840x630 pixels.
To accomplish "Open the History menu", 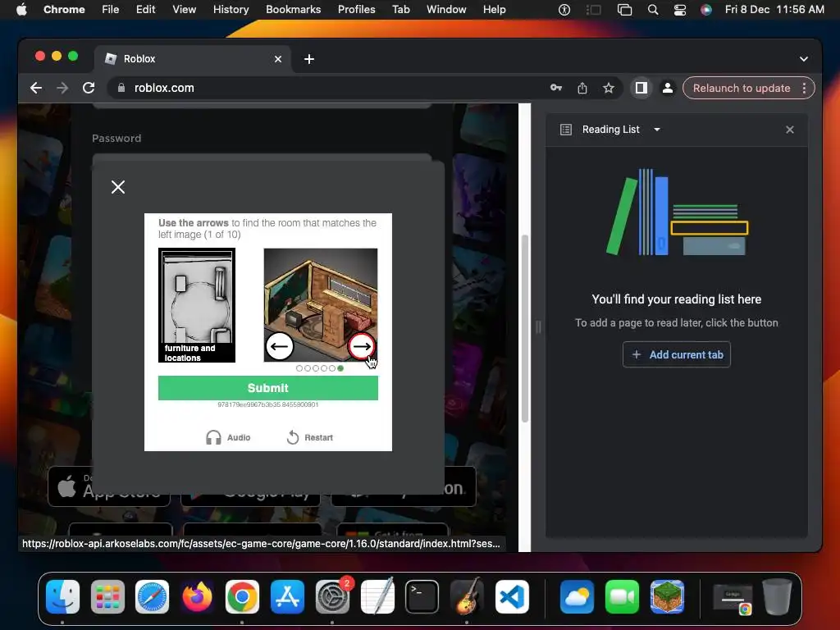I will 231,10.
